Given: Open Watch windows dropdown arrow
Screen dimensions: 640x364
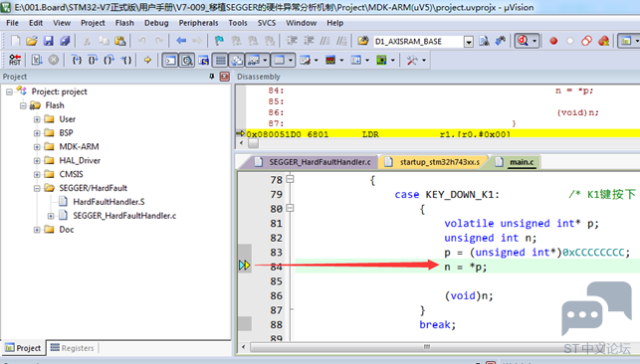Looking at the screenshot, I should tap(265, 61).
